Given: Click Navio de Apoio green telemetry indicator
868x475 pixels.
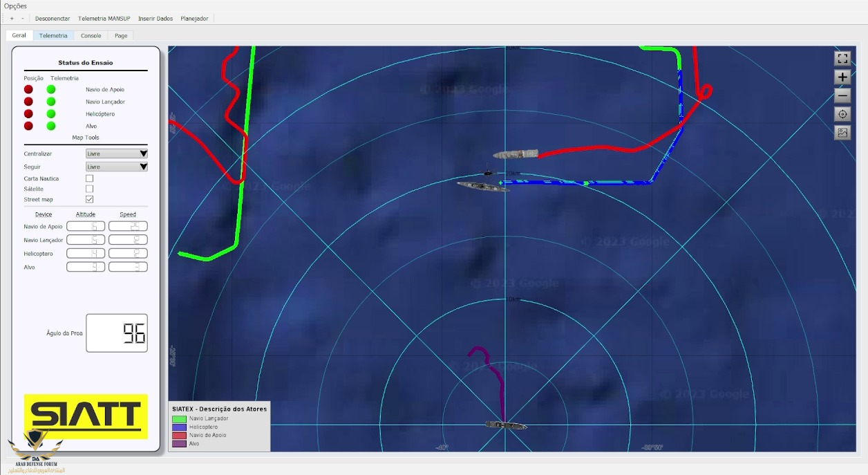Looking at the screenshot, I should click(x=51, y=89).
